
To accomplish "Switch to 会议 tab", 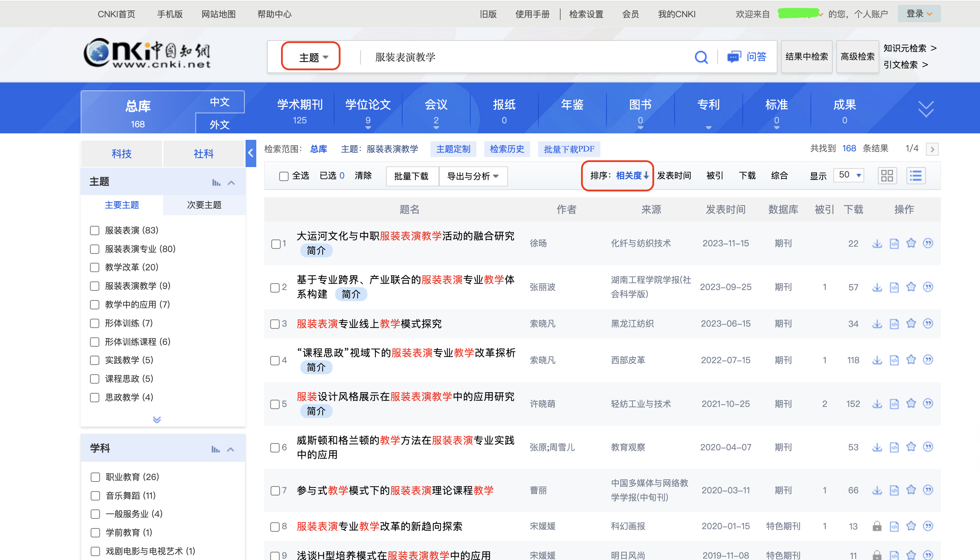I will 436,111.
